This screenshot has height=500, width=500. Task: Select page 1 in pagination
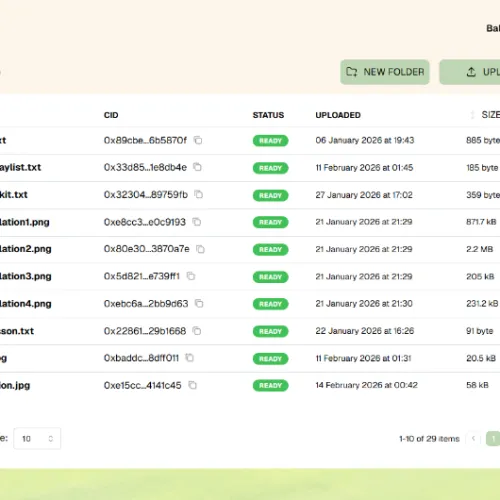click(493, 438)
